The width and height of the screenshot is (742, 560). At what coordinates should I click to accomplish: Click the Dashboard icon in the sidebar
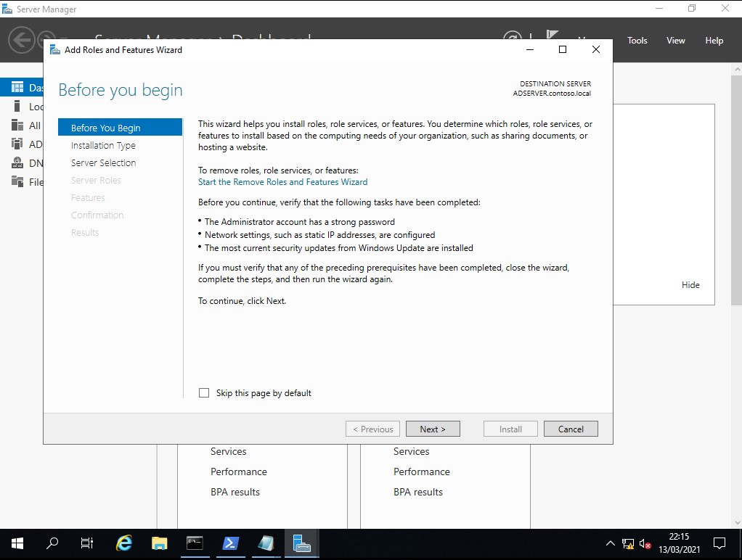click(x=17, y=88)
